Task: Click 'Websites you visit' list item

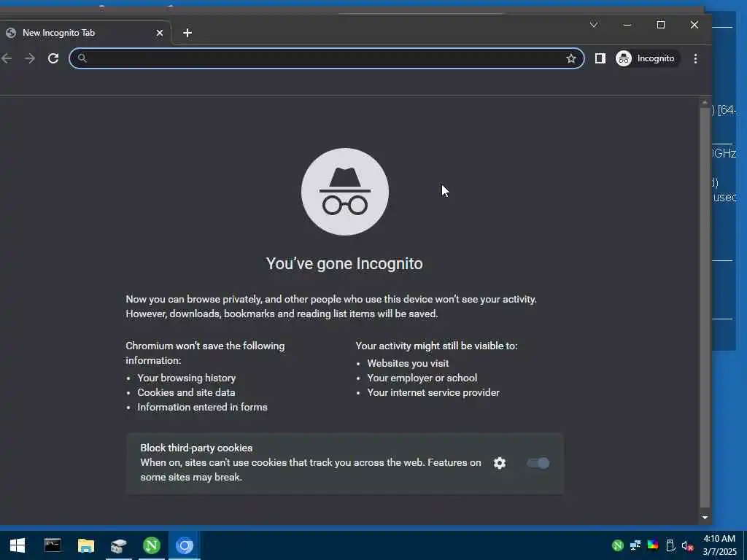Action: point(409,363)
